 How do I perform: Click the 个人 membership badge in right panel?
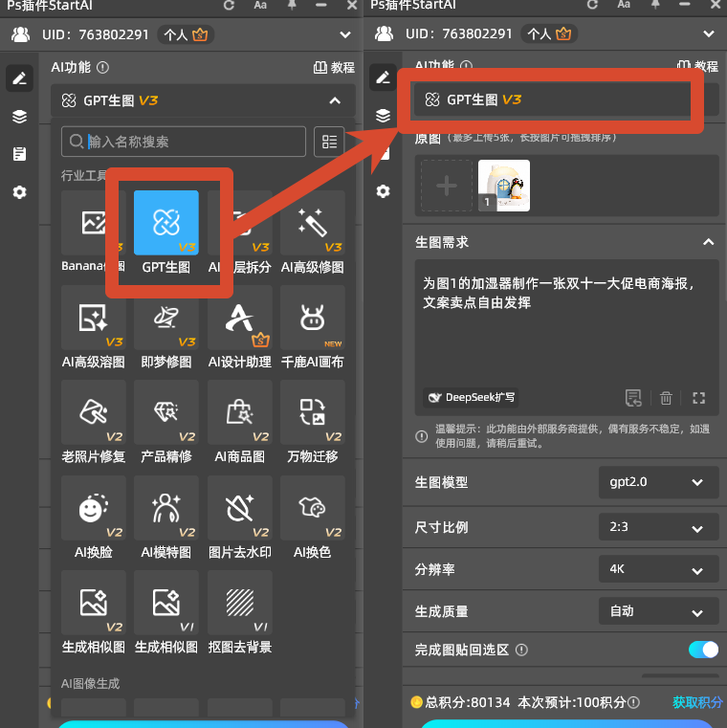coord(549,33)
